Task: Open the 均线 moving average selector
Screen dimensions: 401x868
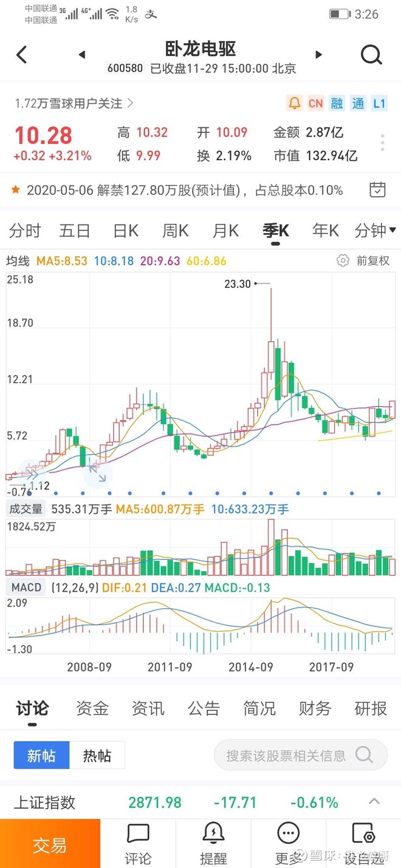Action: click(18, 261)
